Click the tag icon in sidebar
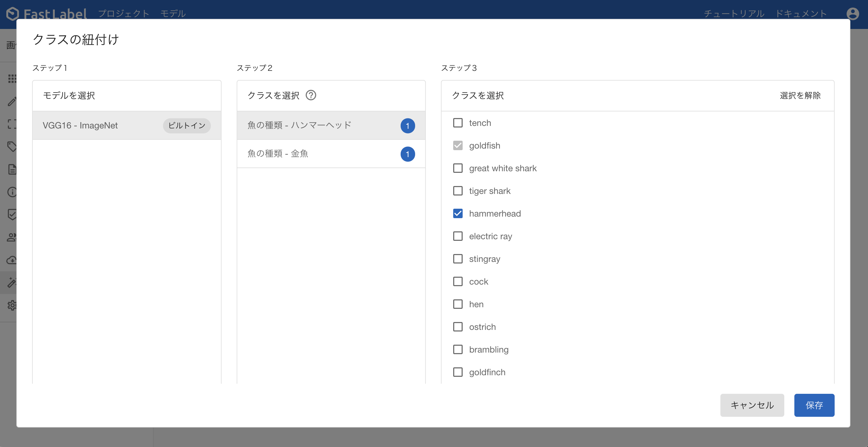This screenshot has height=447, width=868. pos(12,147)
